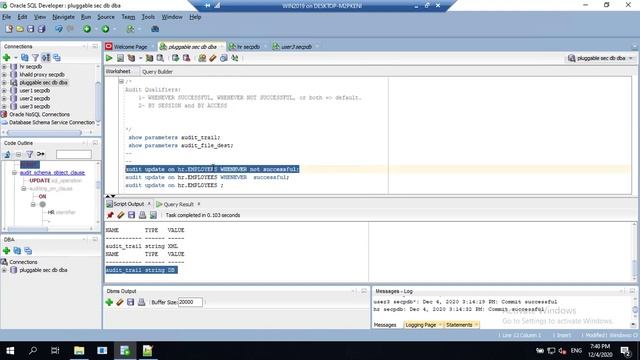Open the pluggable sec db dba connection dropdown

point(631,58)
